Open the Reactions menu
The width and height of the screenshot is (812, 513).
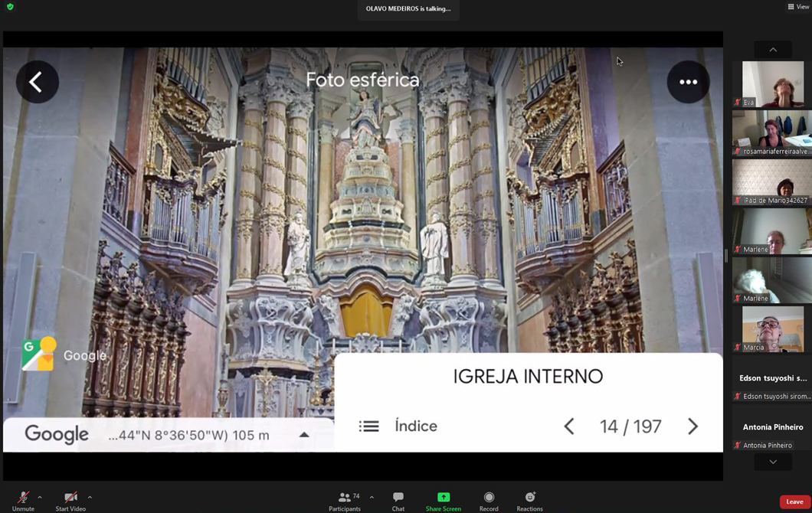coord(529,498)
